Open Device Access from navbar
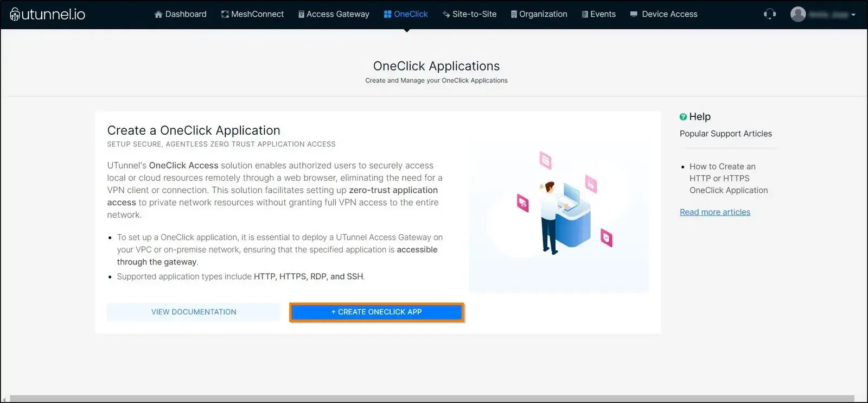 click(663, 14)
